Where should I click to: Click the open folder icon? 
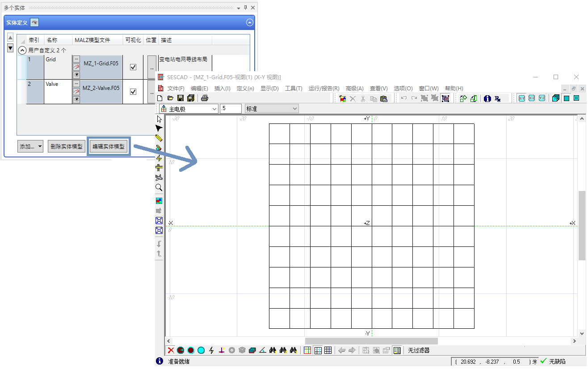click(x=170, y=98)
